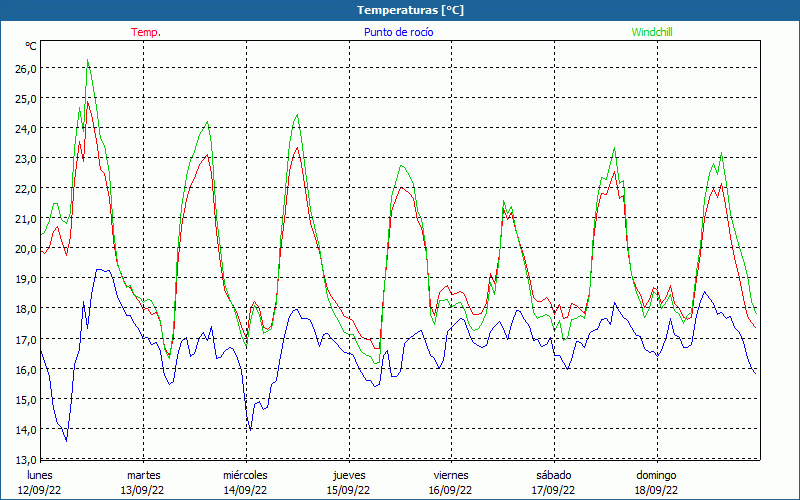Click the 14/09/22 date label
Viewport: 800px width, 500px height.
pyautogui.click(x=245, y=490)
